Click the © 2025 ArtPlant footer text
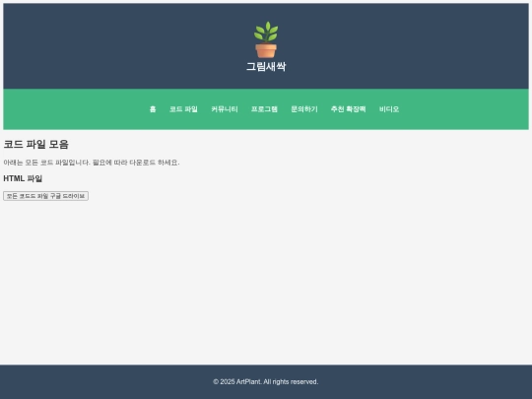This screenshot has width=532, height=399. (x=266, y=381)
